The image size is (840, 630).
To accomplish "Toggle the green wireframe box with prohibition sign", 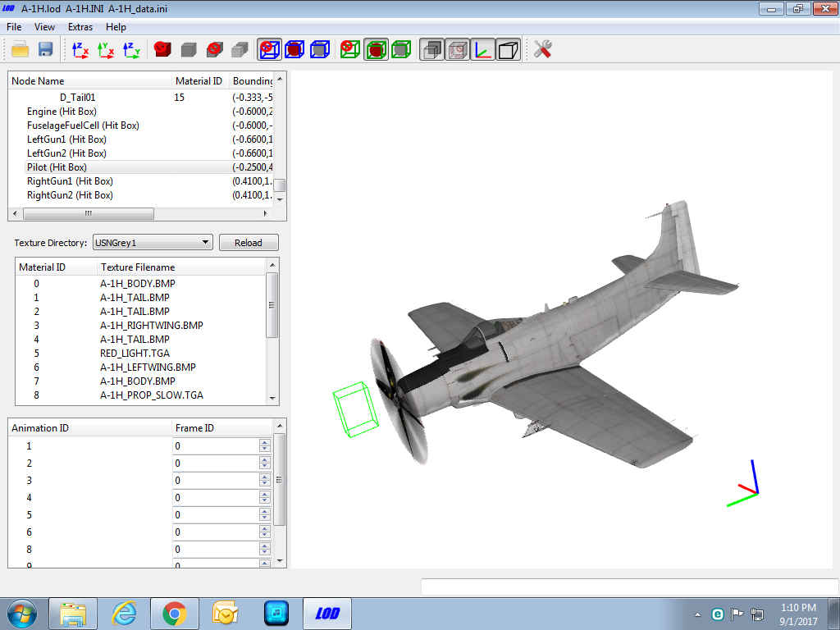I will [350, 50].
